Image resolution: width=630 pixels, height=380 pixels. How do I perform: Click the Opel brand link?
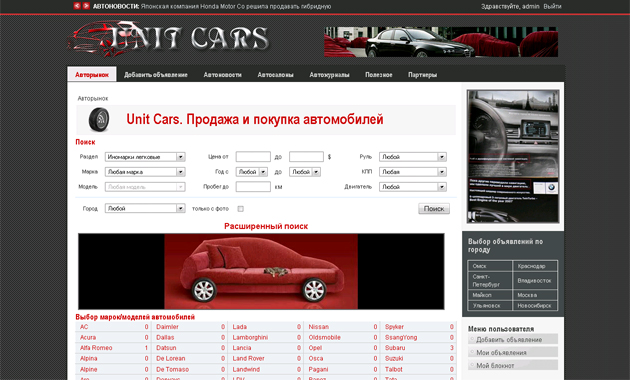click(315, 348)
